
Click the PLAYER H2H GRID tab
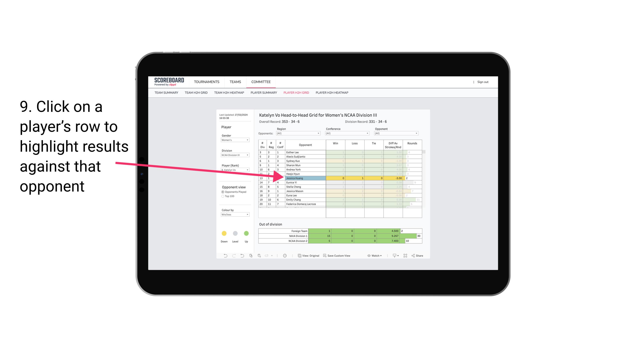pos(296,93)
